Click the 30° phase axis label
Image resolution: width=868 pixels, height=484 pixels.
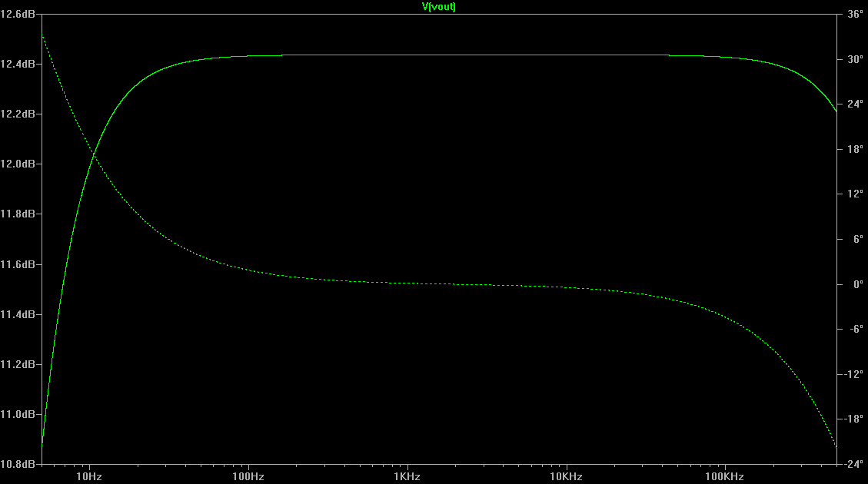coord(855,59)
